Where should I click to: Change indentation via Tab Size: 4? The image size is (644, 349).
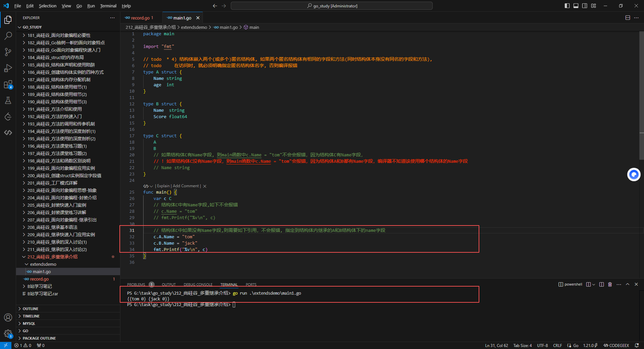pos(522,345)
